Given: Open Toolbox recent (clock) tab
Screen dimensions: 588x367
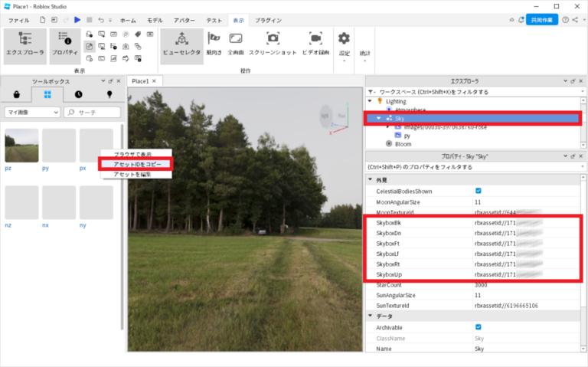Looking at the screenshot, I should pos(78,94).
